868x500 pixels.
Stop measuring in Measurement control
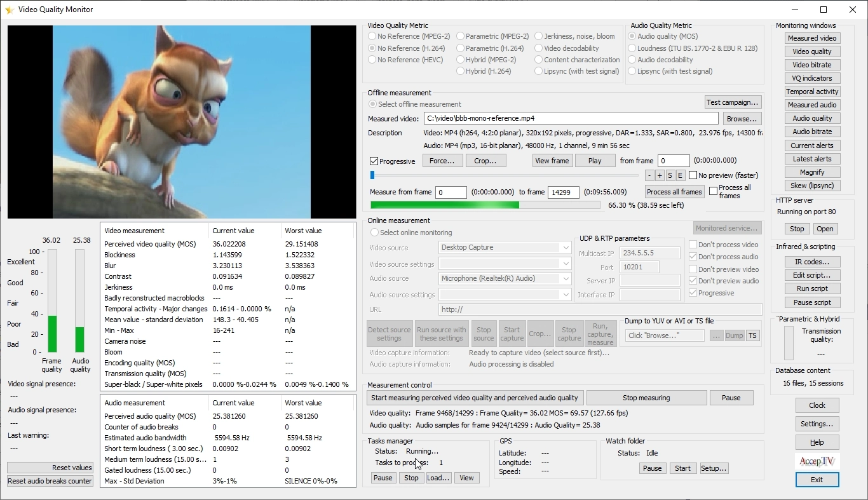[646, 398]
